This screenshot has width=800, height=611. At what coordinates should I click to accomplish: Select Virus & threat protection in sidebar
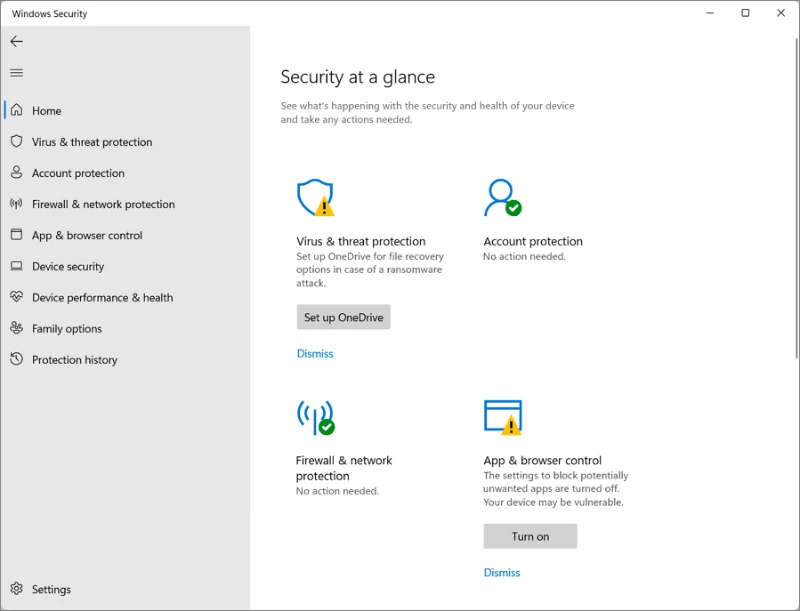tap(92, 142)
